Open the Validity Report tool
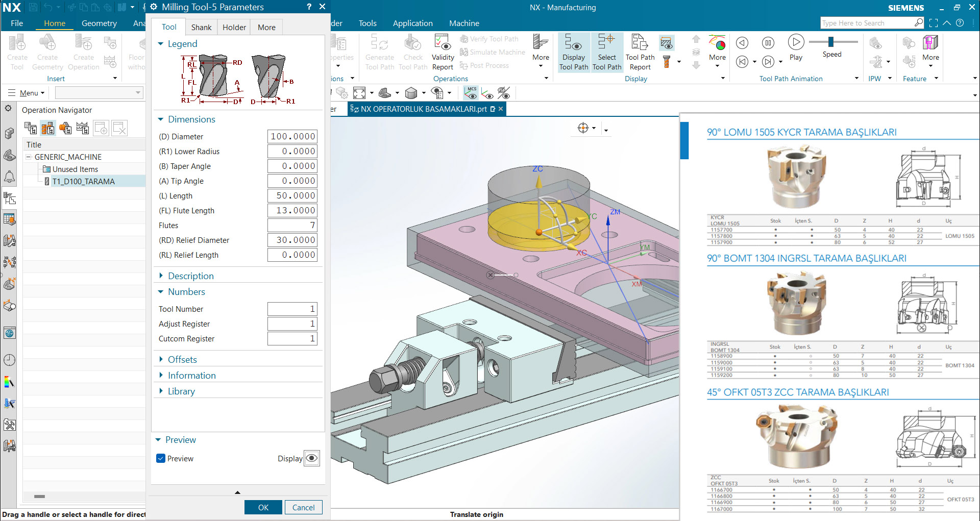The width and height of the screenshot is (980, 521). 442,51
